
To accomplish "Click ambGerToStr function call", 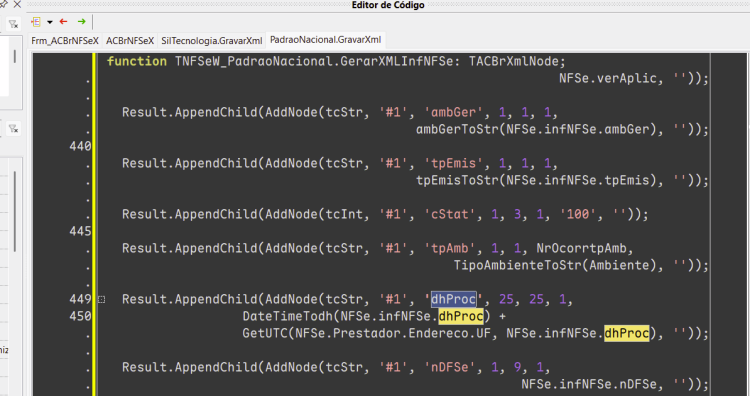I will tap(457, 129).
